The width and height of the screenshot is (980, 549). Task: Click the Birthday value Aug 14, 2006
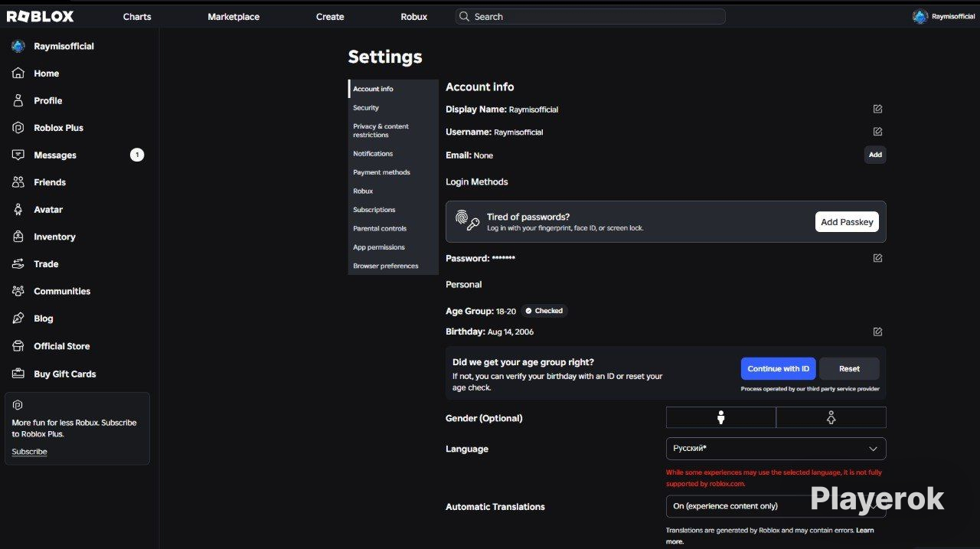point(511,332)
